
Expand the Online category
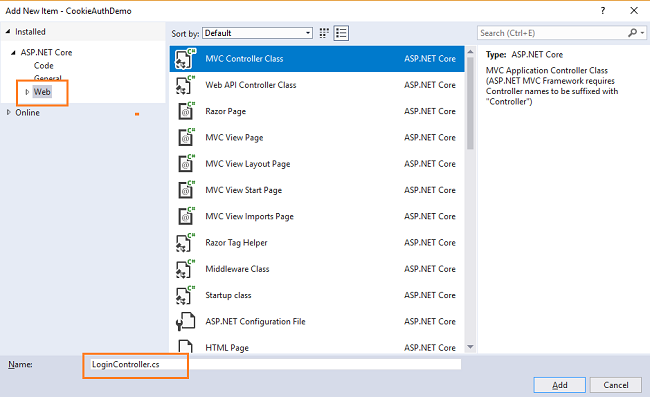point(8,112)
